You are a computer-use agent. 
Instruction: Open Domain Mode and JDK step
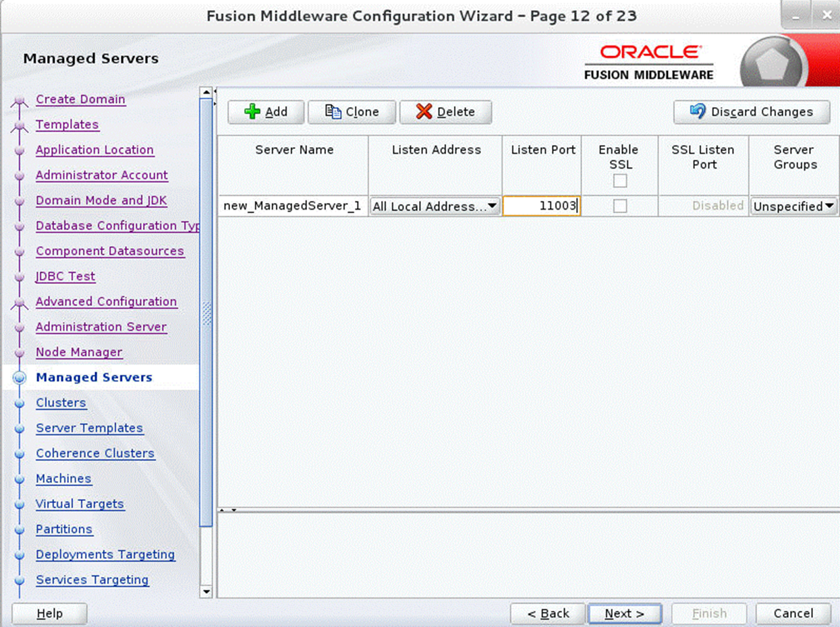point(101,200)
